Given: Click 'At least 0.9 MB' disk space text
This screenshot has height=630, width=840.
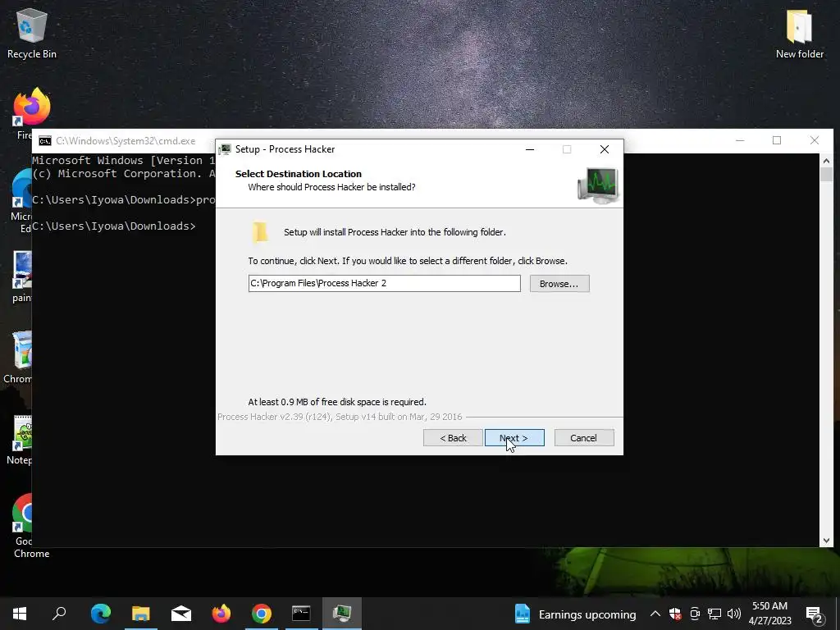Looking at the screenshot, I should point(337,402).
